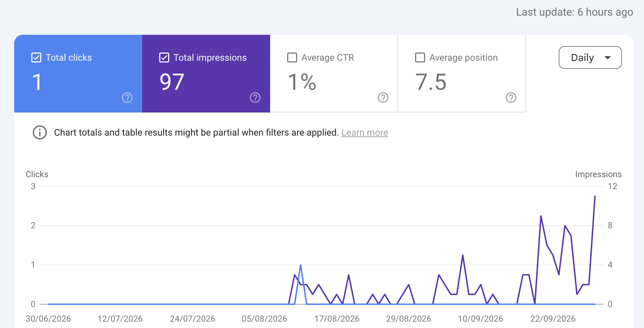Image resolution: width=644 pixels, height=328 pixels.
Task: Click the Average position metric label
Action: tap(463, 58)
